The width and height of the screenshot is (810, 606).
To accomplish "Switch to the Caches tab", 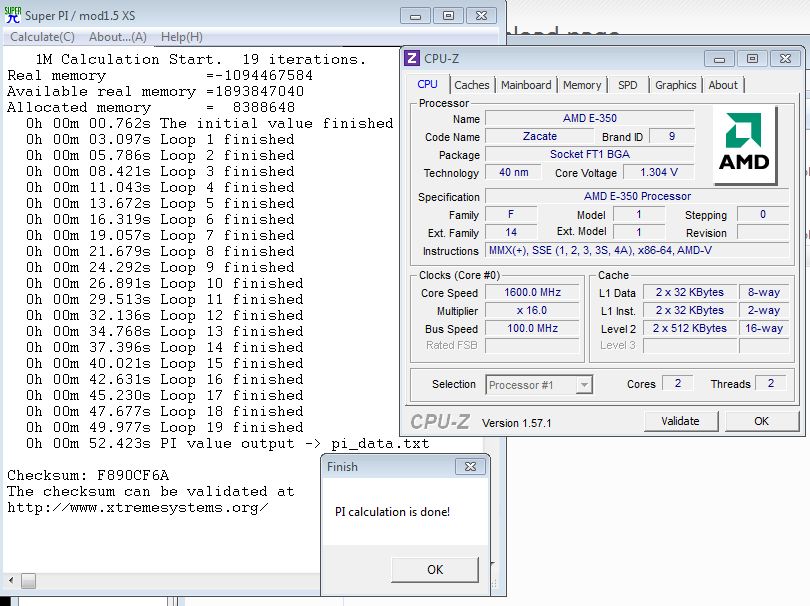I will click(x=472, y=85).
